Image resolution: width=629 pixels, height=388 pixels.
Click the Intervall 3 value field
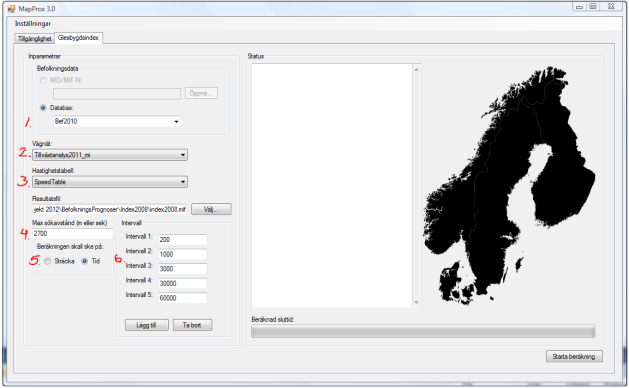click(x=183, y=269)
